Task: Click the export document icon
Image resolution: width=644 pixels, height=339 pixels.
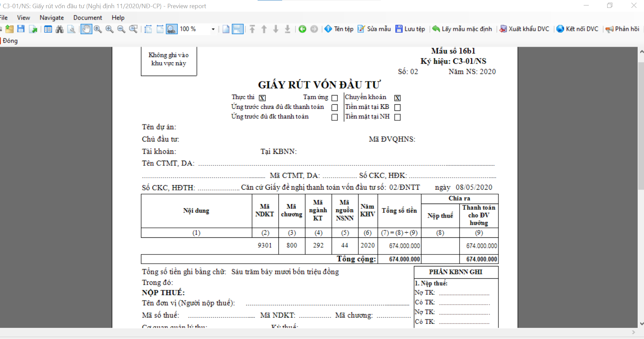Action: (33, 29)
